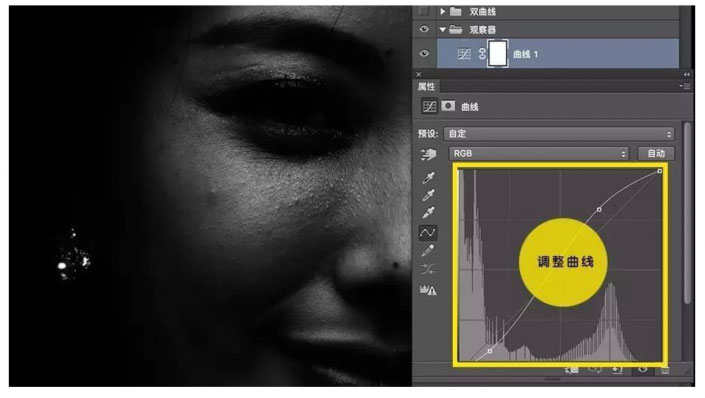Viewport: 705px width, 398px height.
Task: Click the curves adjustment icon in Properties
Action: point(429,106)
